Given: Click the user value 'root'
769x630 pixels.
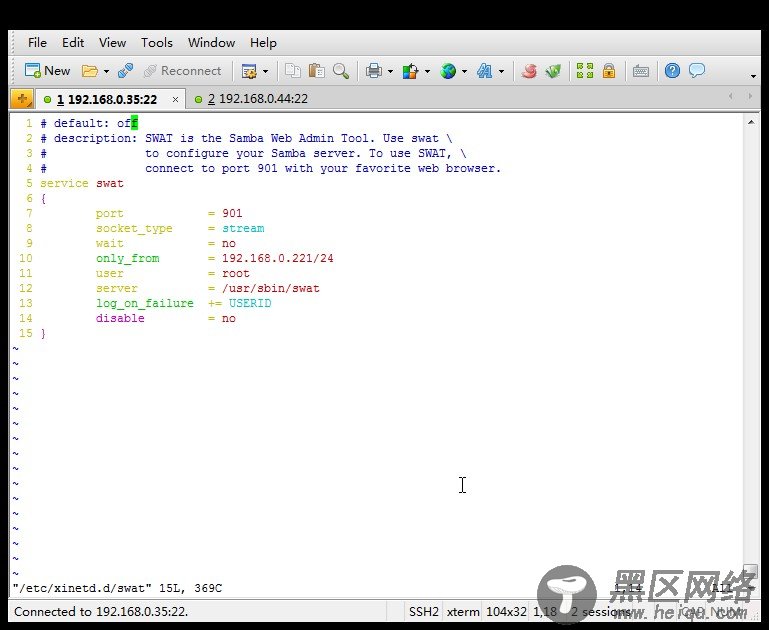Looking at the screenshot, I should pos(236,273).
